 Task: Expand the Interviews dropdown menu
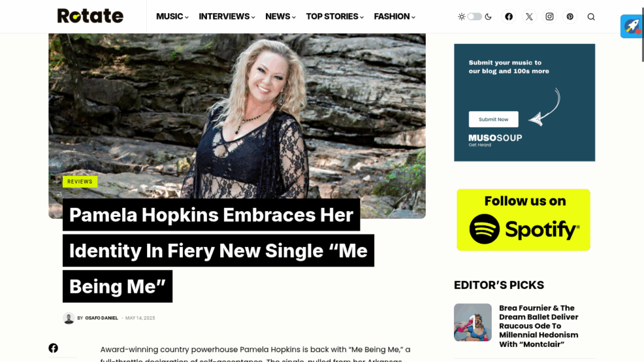click(x=226, y=16)
